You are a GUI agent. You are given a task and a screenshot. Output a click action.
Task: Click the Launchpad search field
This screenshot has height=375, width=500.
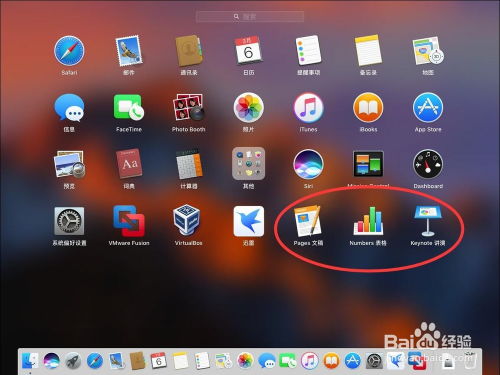pyautogui.click(x=250, y=16)
